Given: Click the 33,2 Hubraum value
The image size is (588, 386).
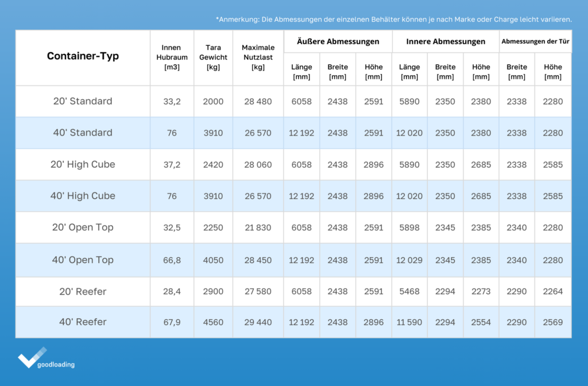Looking at the screenshot, I should (172, 102).
